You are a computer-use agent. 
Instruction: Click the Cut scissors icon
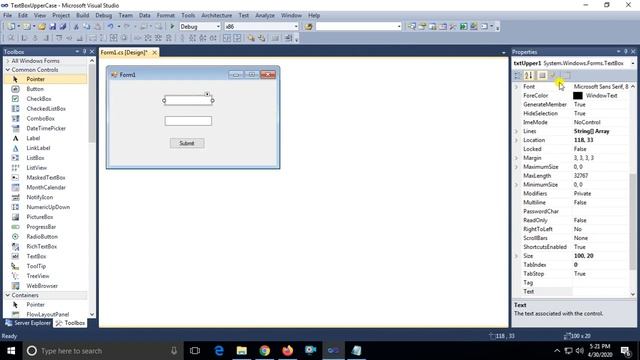click(x=76, y=27)
